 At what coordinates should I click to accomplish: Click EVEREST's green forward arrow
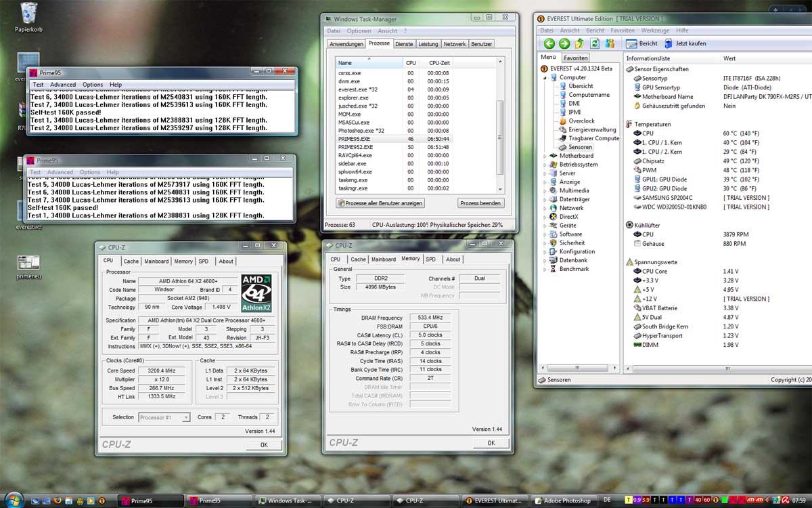click(x=564, y=43)
